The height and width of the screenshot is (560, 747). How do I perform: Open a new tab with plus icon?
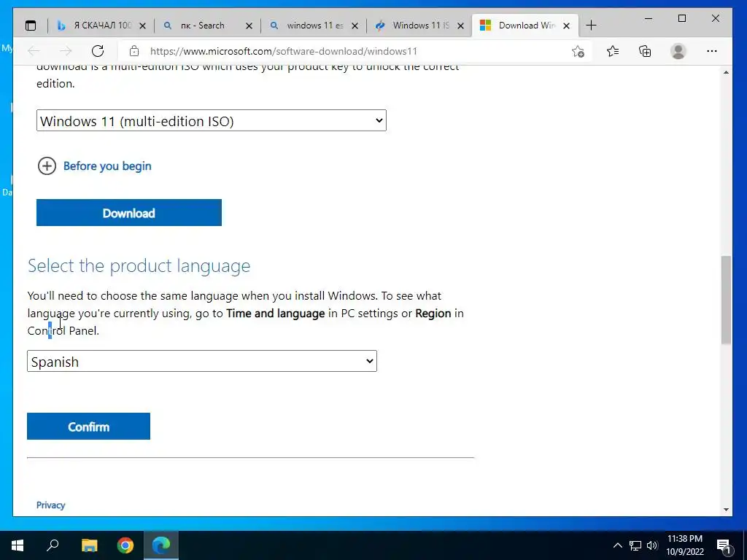[591, 26]
